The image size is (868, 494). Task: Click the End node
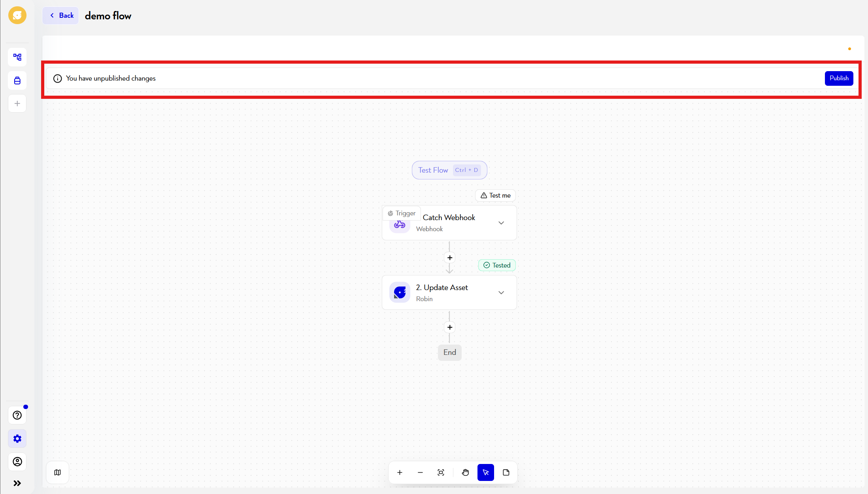[450, 353]
